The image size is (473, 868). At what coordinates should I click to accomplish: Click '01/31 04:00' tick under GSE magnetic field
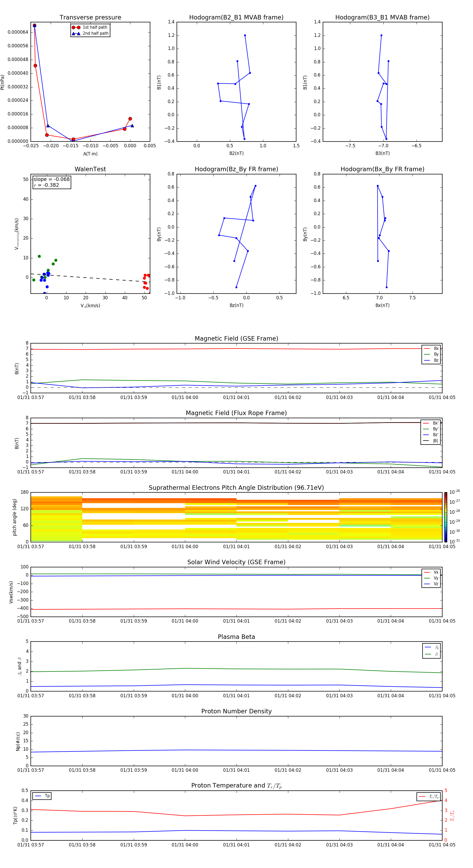(x=185, y=398)
